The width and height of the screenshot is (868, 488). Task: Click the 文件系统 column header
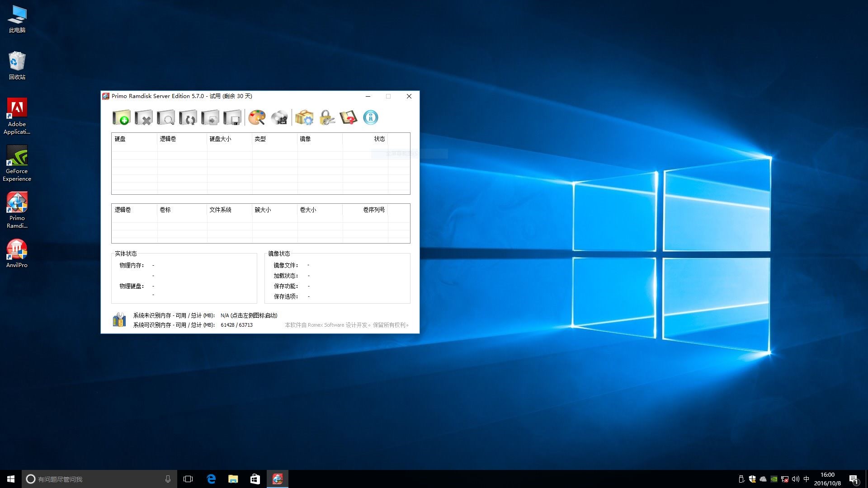point(220,210)
